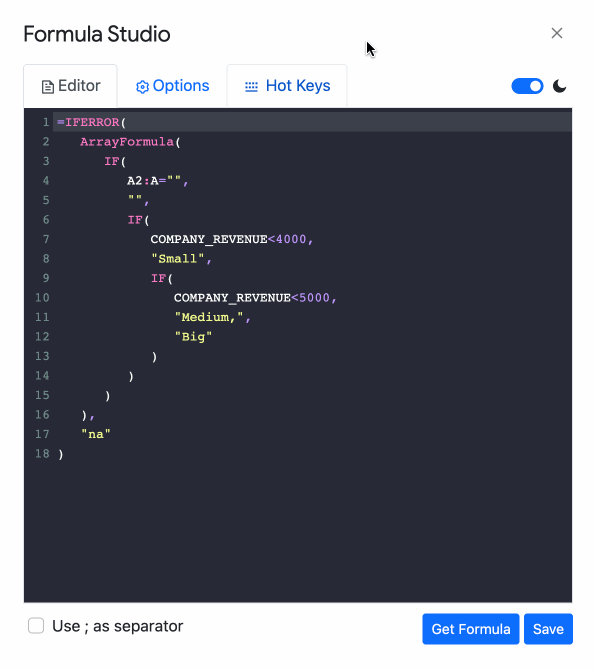The image size is (595, 669).
Task: Close the Formula Studio dialog
Action: (557, 33)
